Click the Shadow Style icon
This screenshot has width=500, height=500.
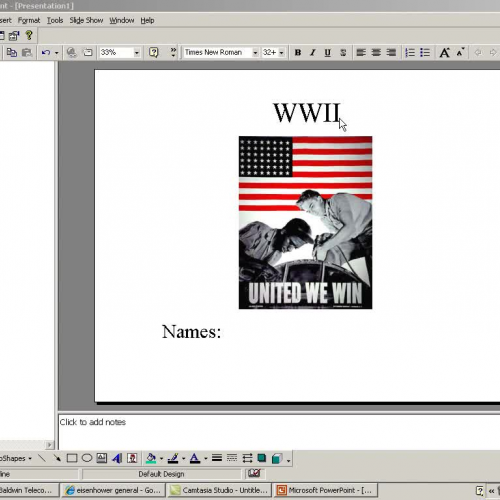click(x=262, y=458)
